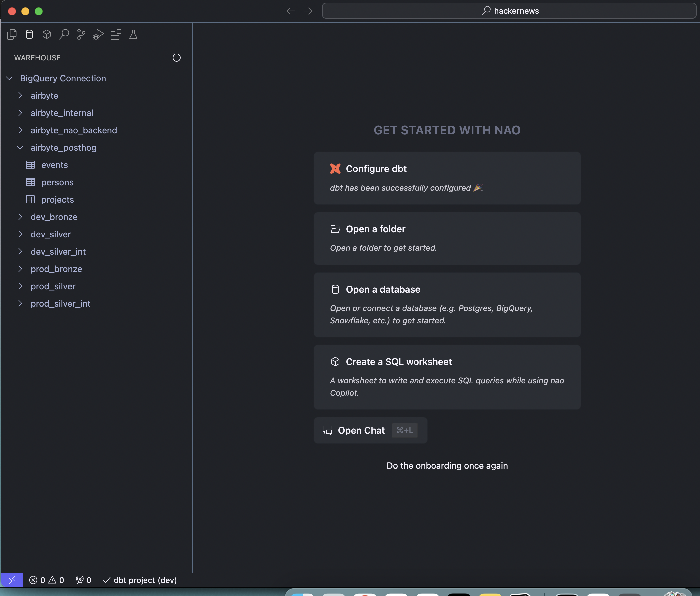
Task: Click the chat bubble icon on Open Chat
Action: pos(327,430)
